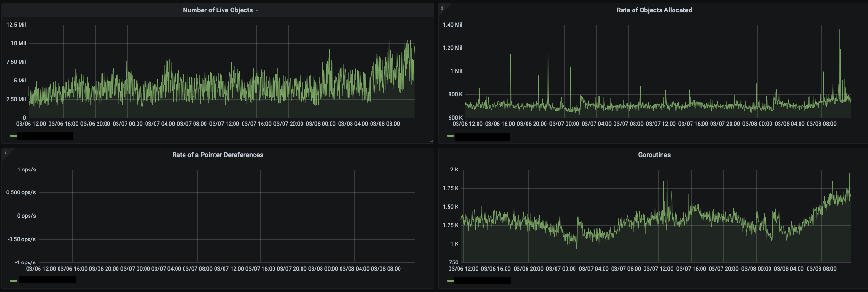Screen dimensions: 868x292
Task: Click the "-1 ops/s" y-axis label
Action: [25, 262]
